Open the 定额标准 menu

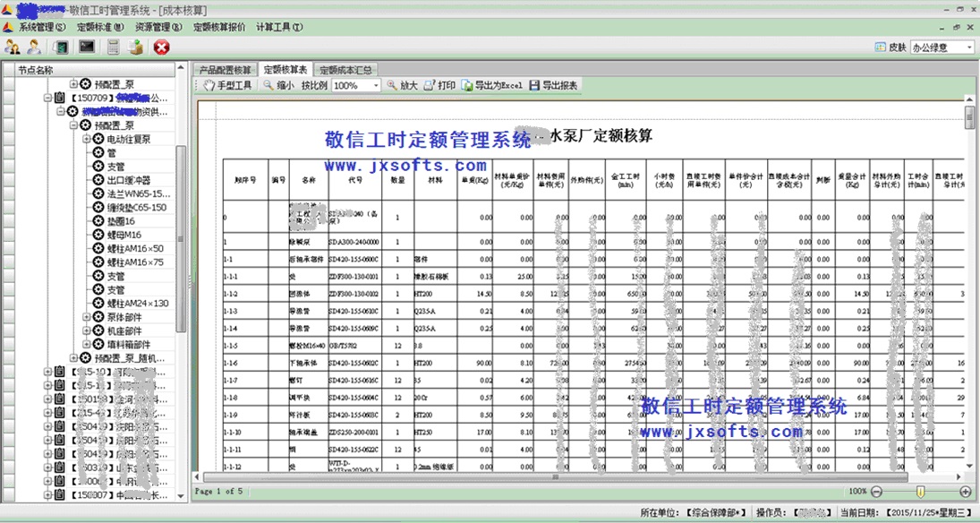[x=100, y=28]
